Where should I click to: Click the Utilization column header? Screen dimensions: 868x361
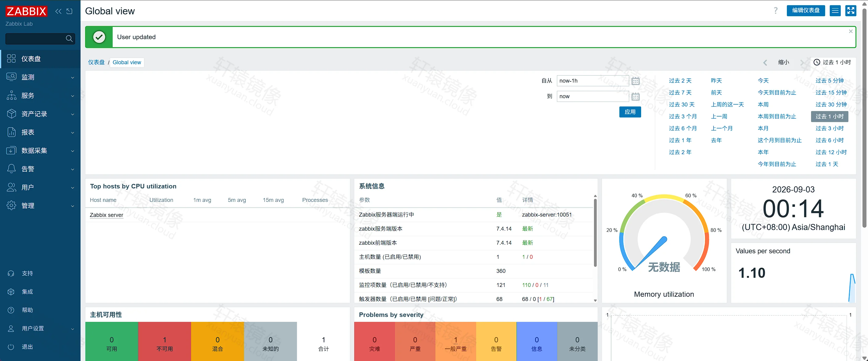[161, 200]
